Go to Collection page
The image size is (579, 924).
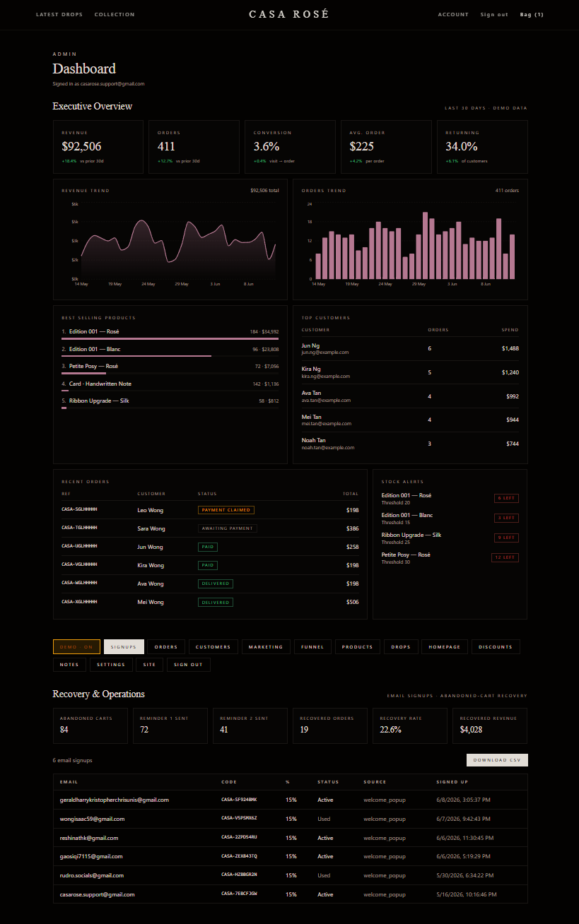115,14
